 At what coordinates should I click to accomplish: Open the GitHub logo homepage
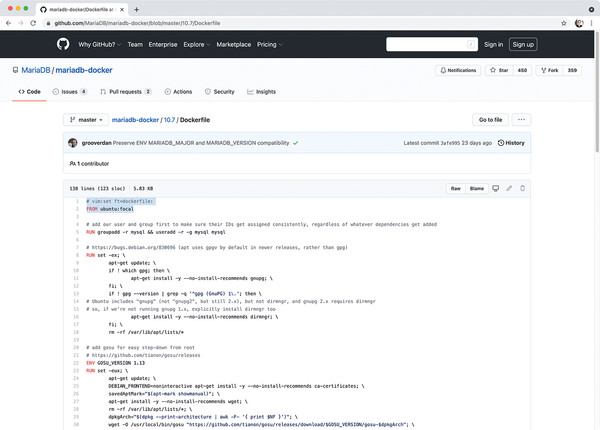pyautogui.click(x=63, y=44)
